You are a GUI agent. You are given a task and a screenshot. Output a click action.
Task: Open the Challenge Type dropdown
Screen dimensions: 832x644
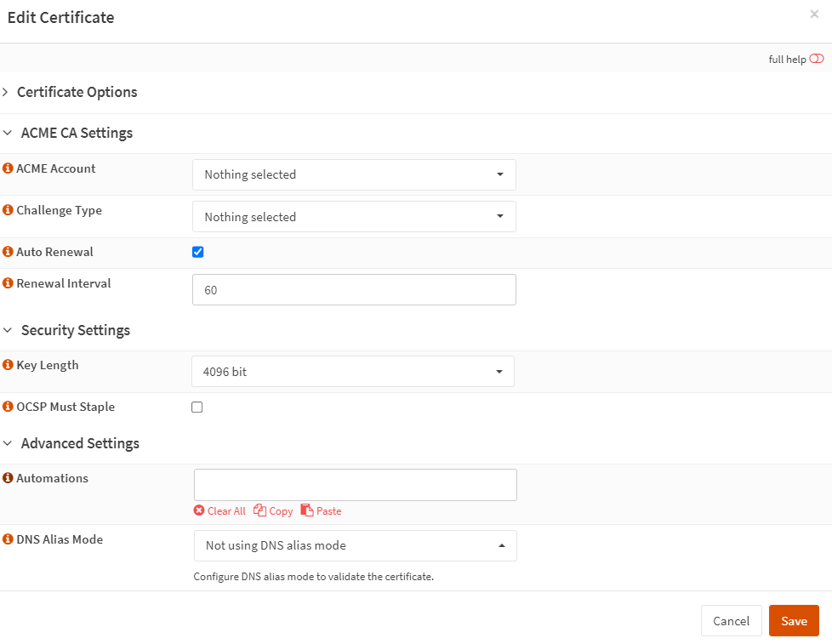pyautogui.click(x=354, y=217)
